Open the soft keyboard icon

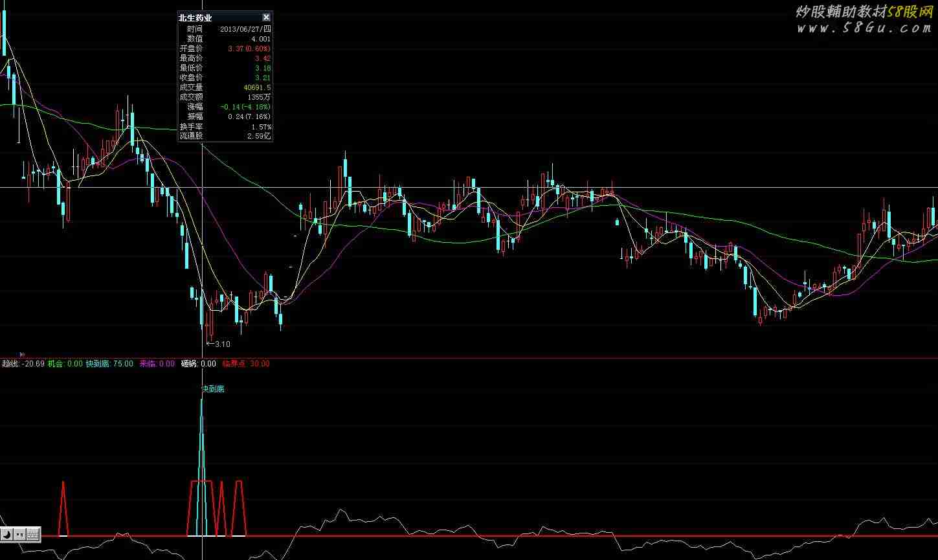pos(33,534)
